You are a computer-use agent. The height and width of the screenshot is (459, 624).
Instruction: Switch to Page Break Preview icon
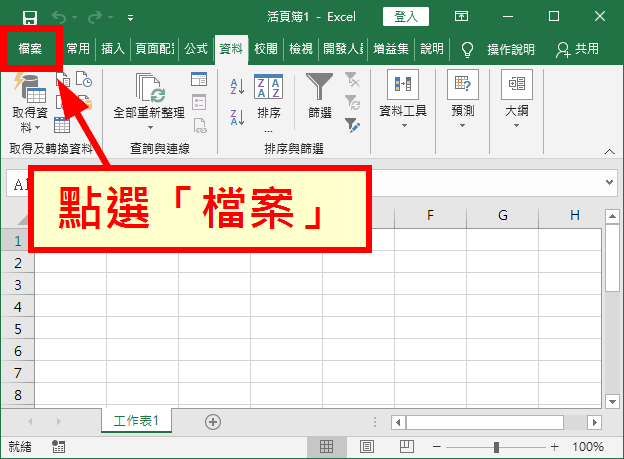(x=407, y=447)
